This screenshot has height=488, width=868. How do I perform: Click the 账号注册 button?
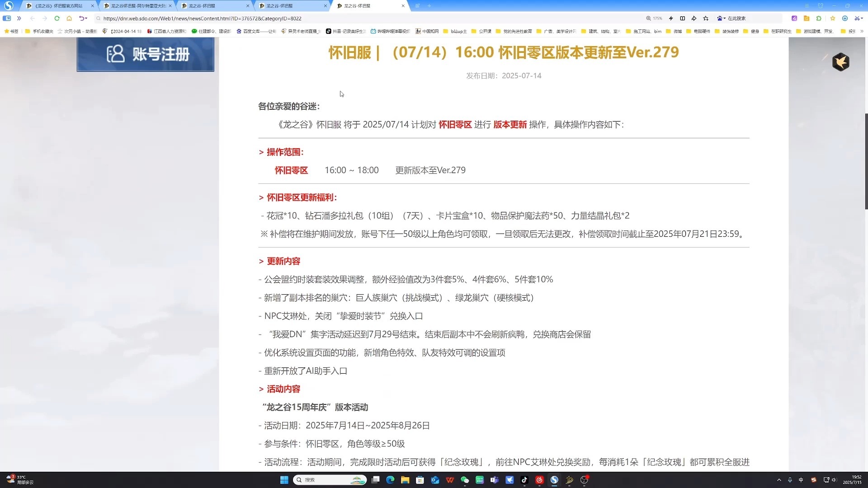coord(145,54)
